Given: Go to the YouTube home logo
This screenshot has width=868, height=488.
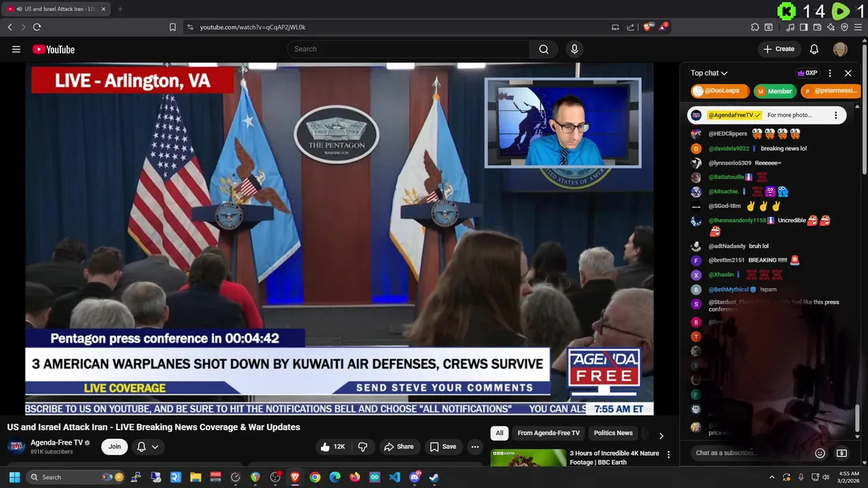Looking at the screenshot, I should tap(54, 49).
